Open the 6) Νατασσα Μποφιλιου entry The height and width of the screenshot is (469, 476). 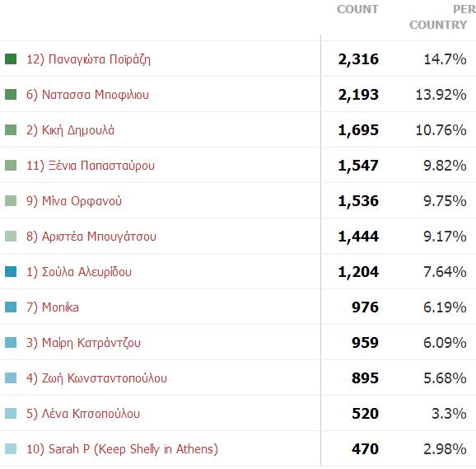87,95
